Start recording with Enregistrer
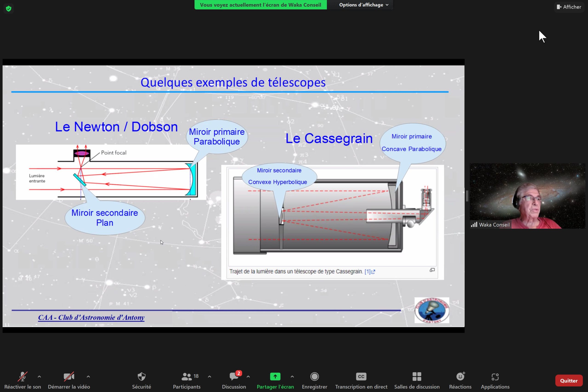 pos(314,380)
